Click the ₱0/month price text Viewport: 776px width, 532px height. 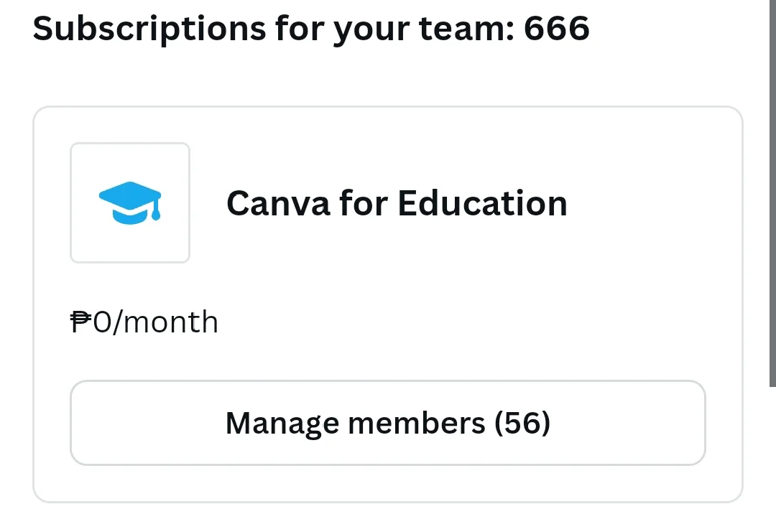pyautogui.click(x=144, y=322)
